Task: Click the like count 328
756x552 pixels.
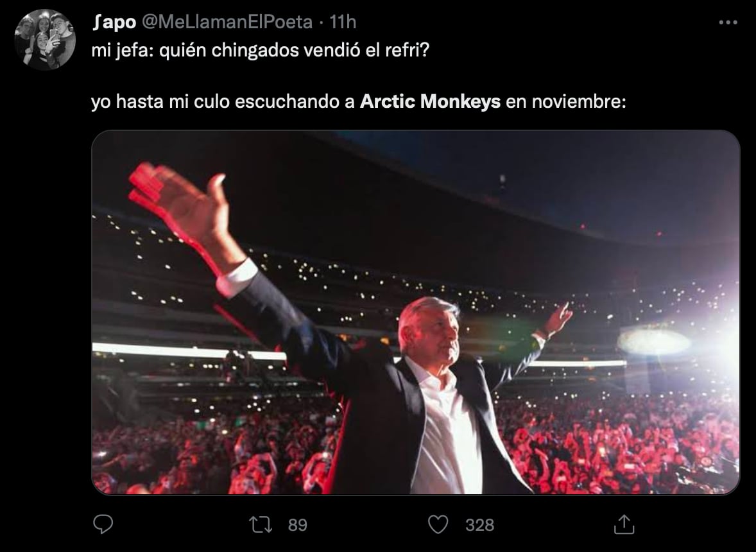Action: tap(479, 524)
